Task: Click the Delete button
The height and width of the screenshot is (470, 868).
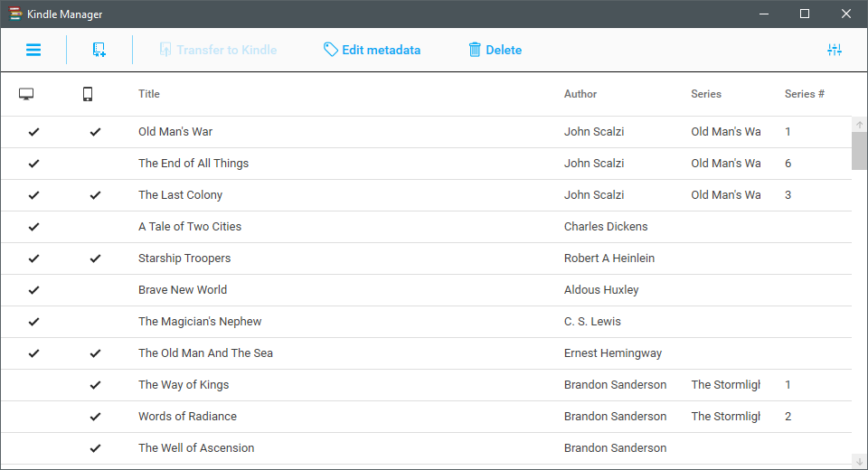Action: click(x=495, y=50)
